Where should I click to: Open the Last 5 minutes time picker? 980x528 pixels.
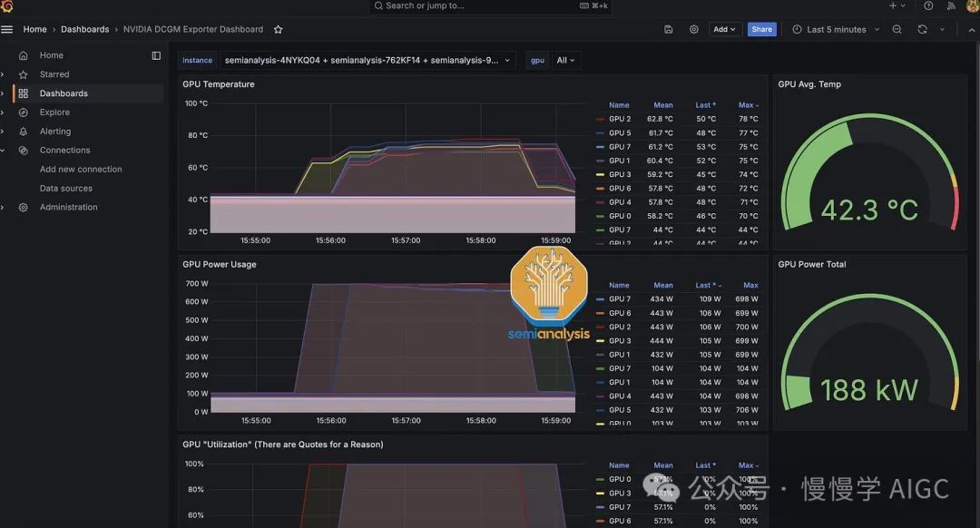(835, 29)
